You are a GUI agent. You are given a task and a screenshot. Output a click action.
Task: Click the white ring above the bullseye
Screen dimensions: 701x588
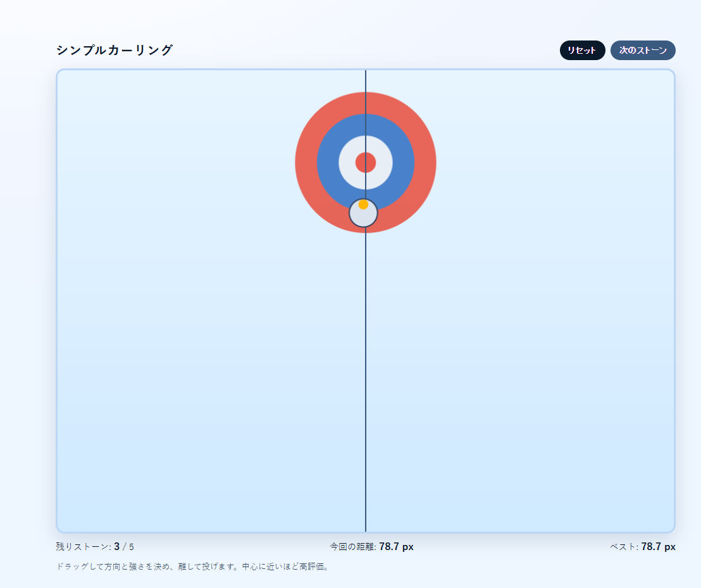(366, 144)
